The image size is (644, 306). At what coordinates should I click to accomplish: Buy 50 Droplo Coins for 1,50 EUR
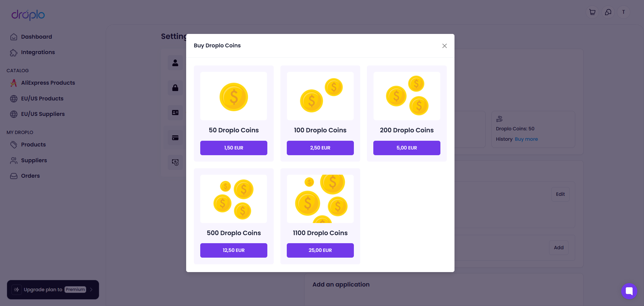234,148
